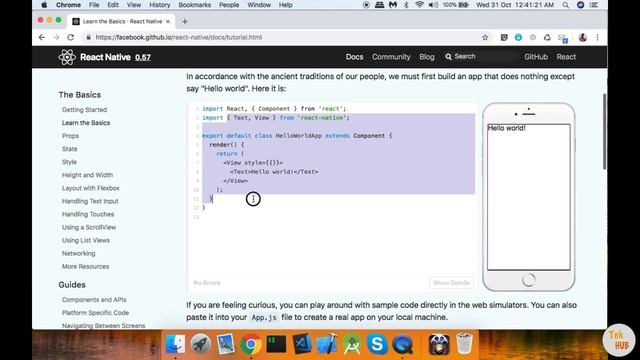Open Terminal icon in dock
640x360 pixels.
pos(276,344)
